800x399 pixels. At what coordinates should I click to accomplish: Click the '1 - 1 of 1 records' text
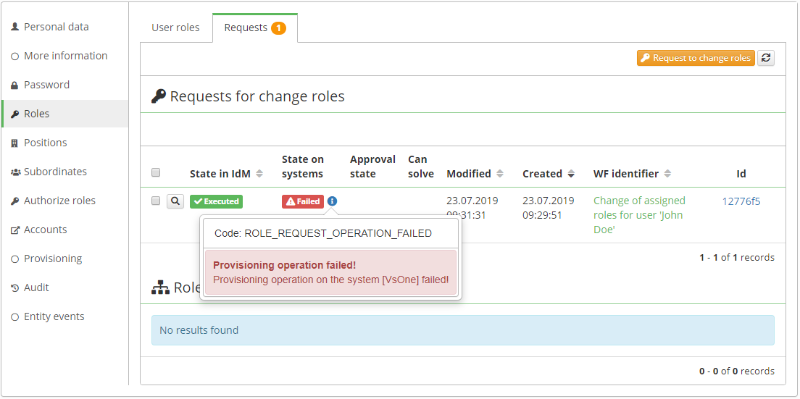tap(737, 258)
